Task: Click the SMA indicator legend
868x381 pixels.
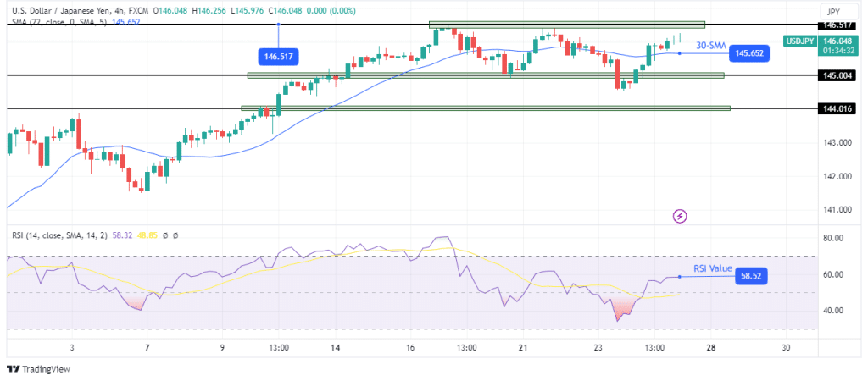Action: click(76, 22)
